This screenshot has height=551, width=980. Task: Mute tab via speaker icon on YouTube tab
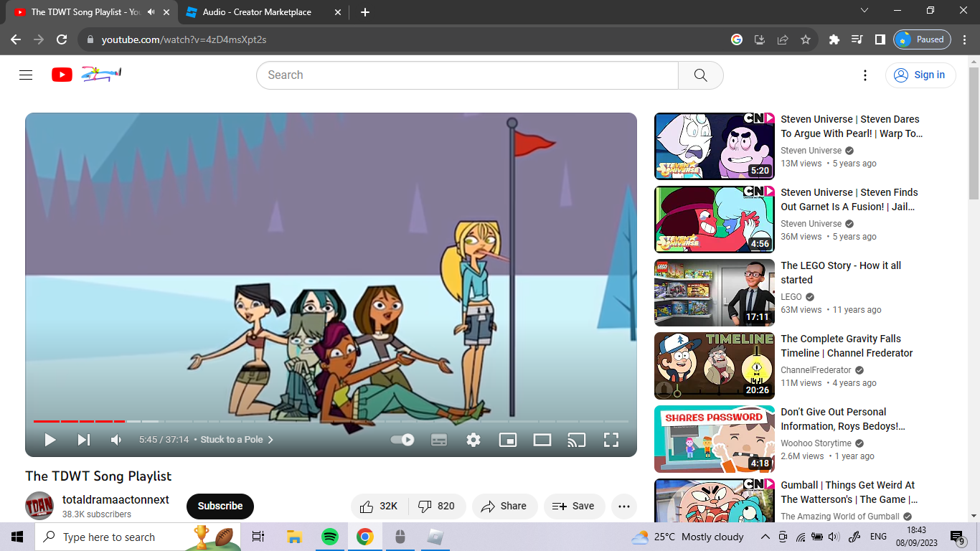[151, 12]
